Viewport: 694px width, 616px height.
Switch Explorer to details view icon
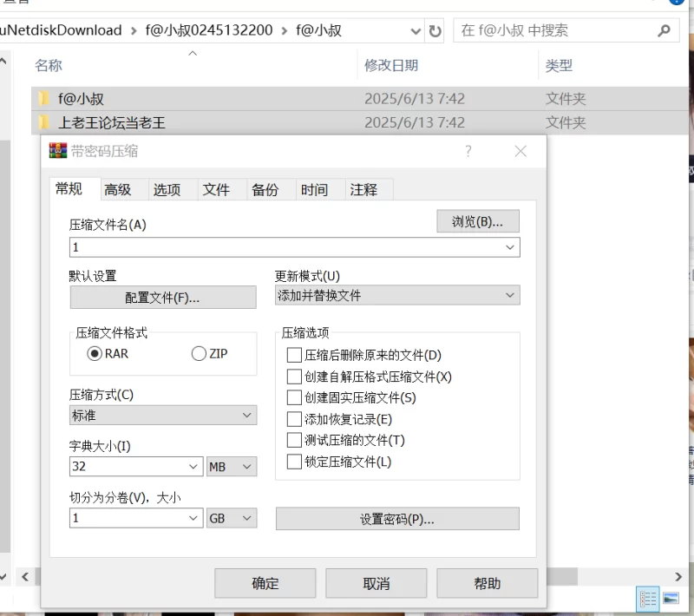click(x=648, y=600)
